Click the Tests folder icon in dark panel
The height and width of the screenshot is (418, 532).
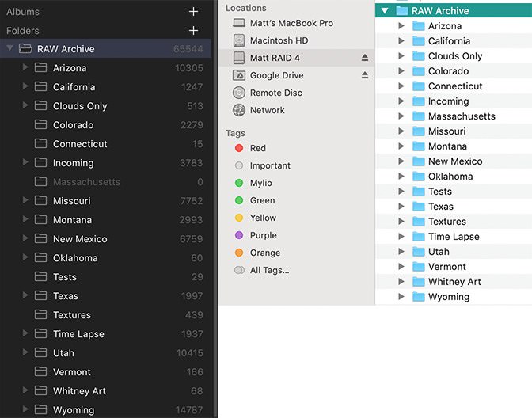coord(40,276)
